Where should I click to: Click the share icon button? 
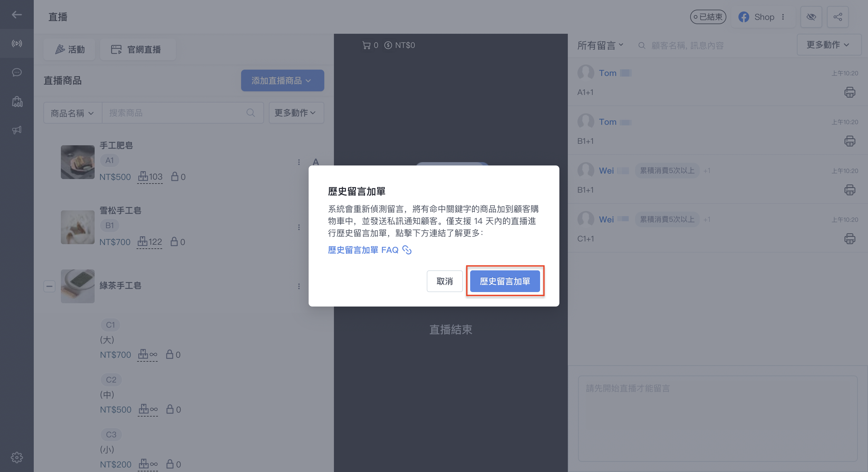click(x=837, y=17)
